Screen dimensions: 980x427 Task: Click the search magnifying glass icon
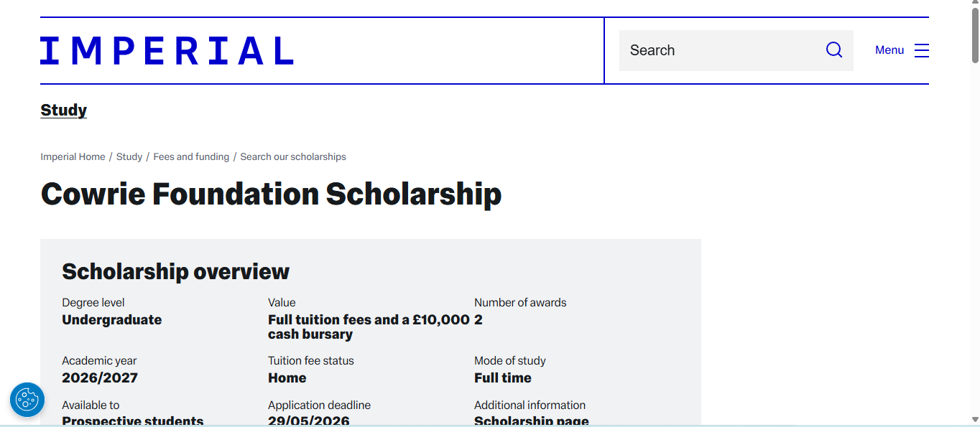pos(833,50)
